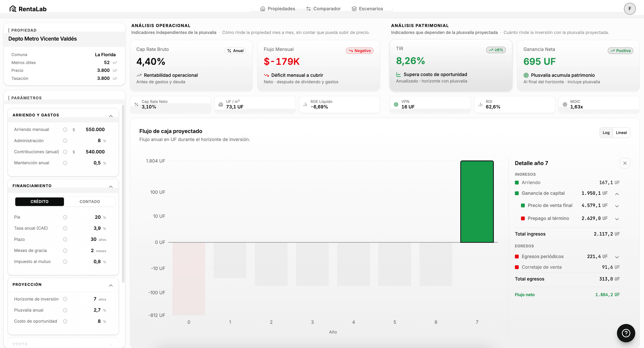Click trend-down icon beside Déficit mensual a cubrir

click(266, 75)
